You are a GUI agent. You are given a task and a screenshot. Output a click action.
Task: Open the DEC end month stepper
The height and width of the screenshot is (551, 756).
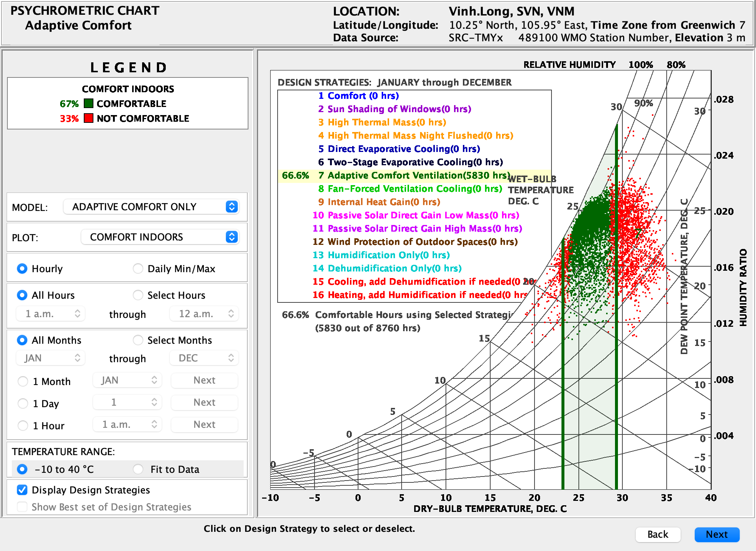231,358
